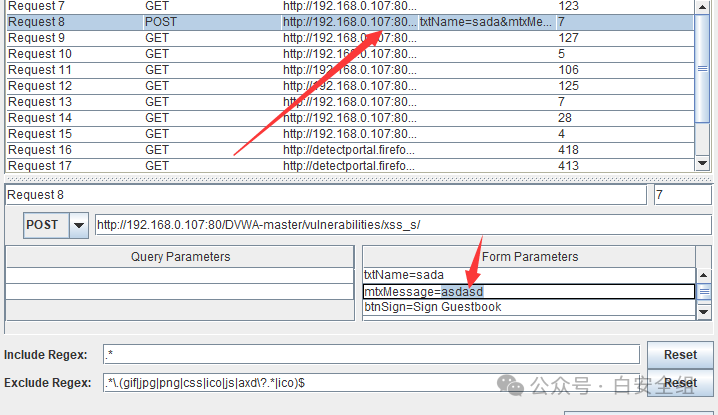Click the 127 value in Request 9

point(568,38)
